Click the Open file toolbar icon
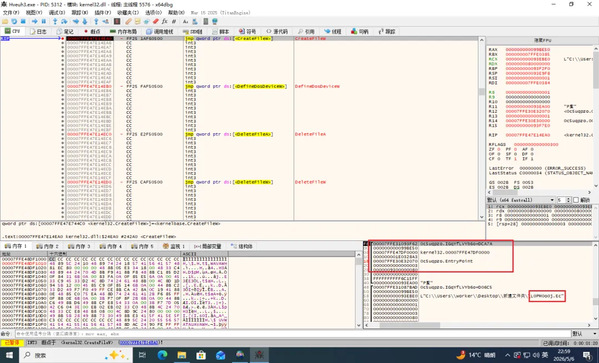This screenshot has height=363, width=599. (x=5, y=21)
